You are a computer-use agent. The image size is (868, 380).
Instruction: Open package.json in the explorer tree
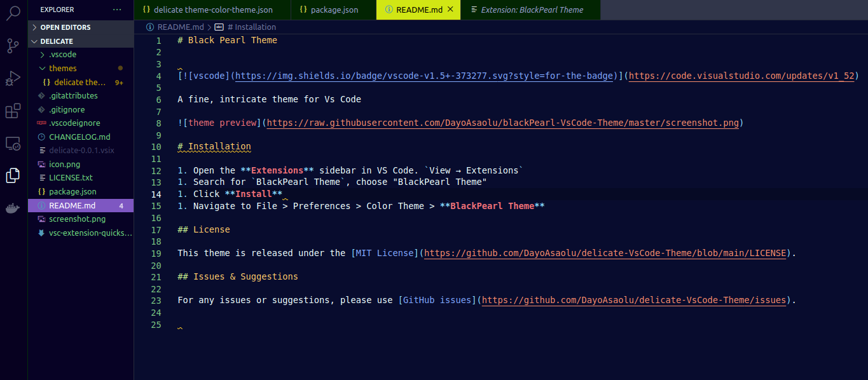81,191
